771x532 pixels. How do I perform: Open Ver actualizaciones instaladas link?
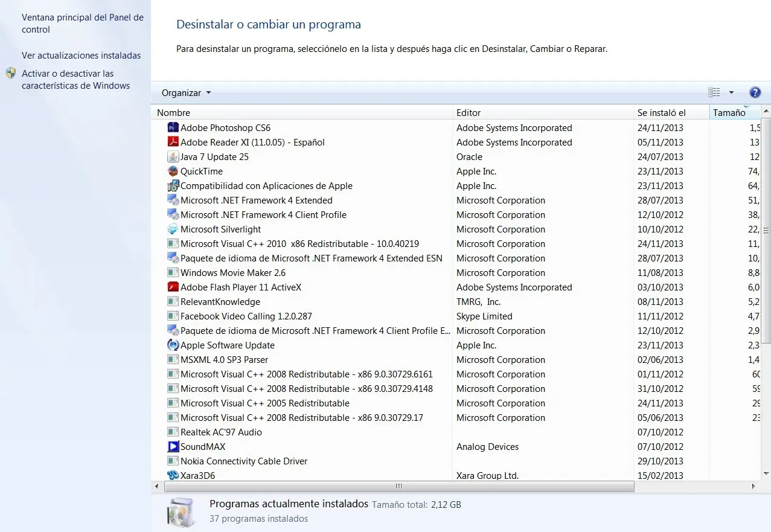pos(82,56)
